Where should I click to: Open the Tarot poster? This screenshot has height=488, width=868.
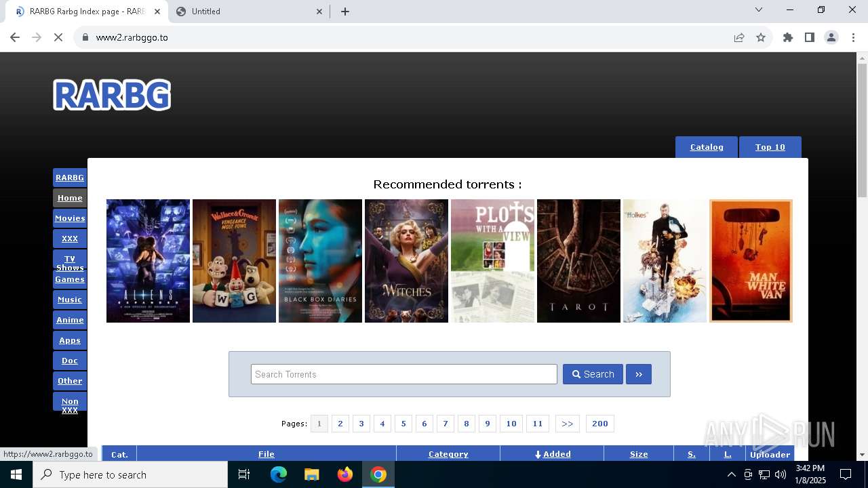(x=578, y=261)
